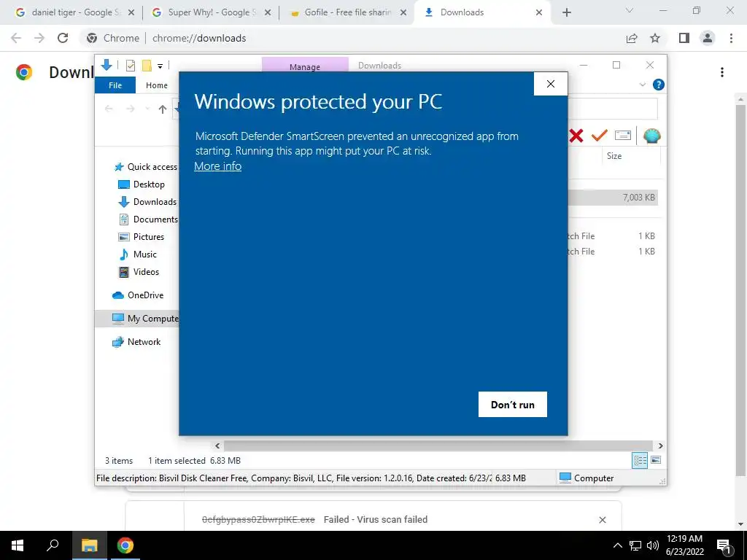This screenshot has height=560, width=747.
Task: Switch Explorer to large icons view
Action: [656, 460]
